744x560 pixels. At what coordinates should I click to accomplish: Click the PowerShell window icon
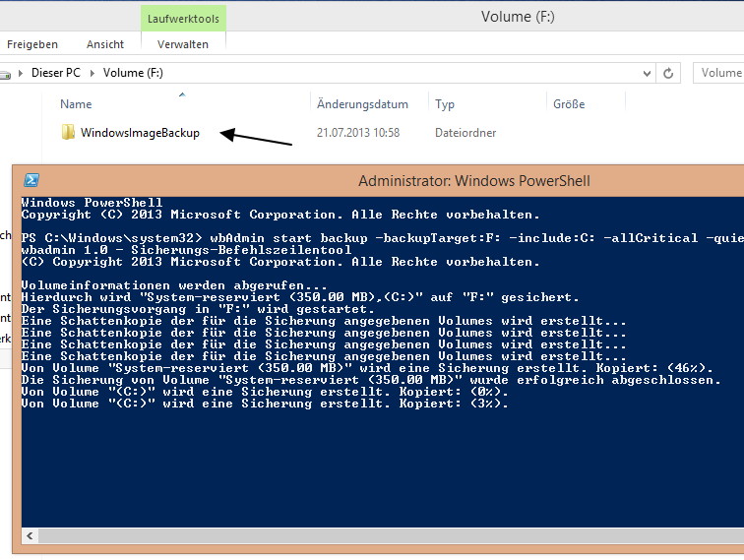[x=31, y=180]
